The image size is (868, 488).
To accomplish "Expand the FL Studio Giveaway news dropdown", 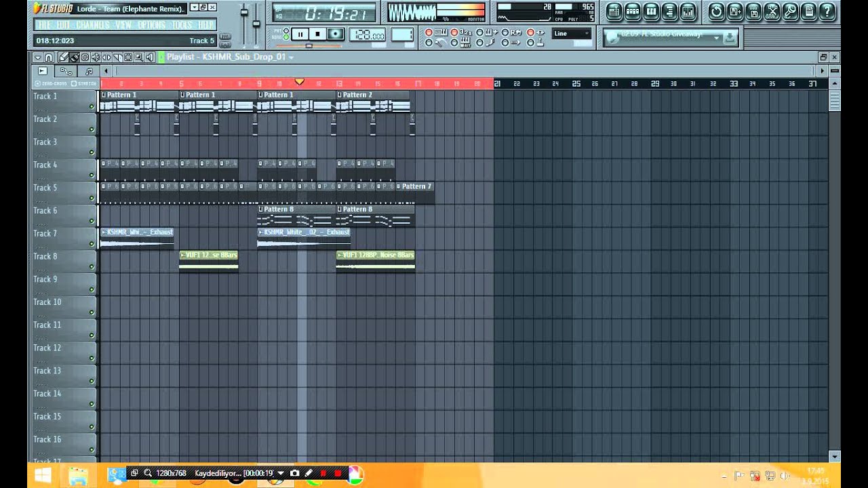I will [x=716, y=38].
